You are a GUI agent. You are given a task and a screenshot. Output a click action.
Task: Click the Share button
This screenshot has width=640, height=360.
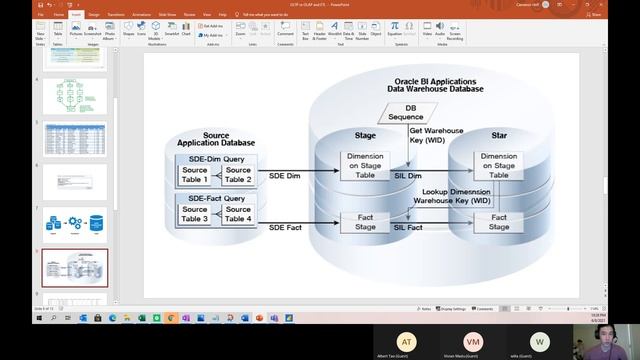(x=594, y=15)
